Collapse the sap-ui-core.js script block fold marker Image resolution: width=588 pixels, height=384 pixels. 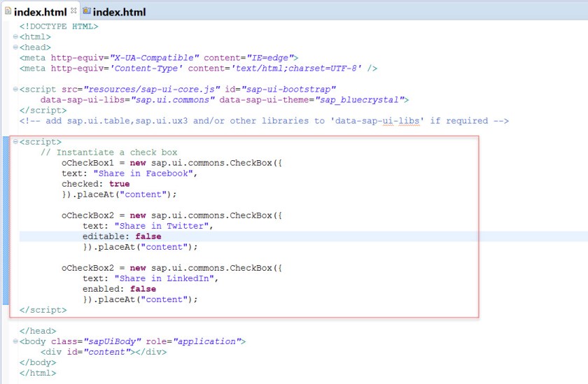(15, 89)
